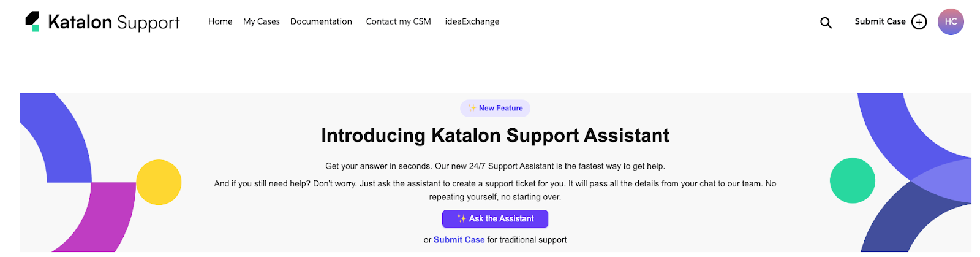The width and height of the screenshot is (980, 257).
Task: Click the Katalon green and black logo icon
Action: coord(32,21)
